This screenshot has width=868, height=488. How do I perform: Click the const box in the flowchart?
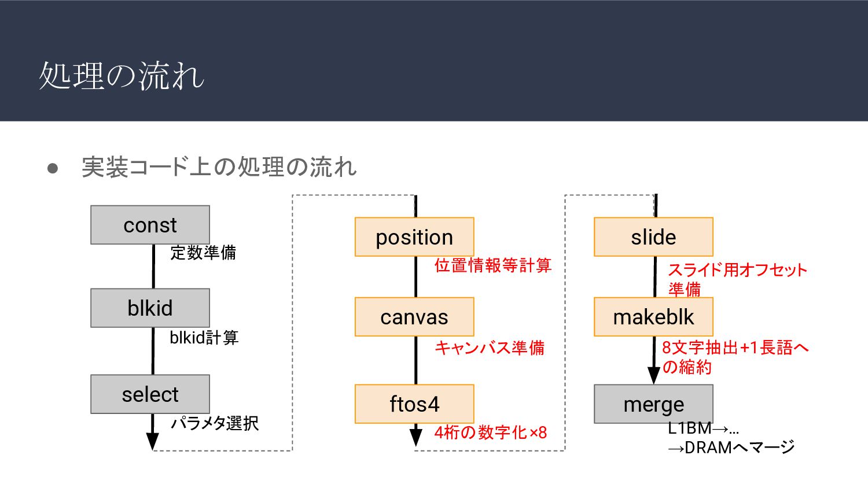150,225
